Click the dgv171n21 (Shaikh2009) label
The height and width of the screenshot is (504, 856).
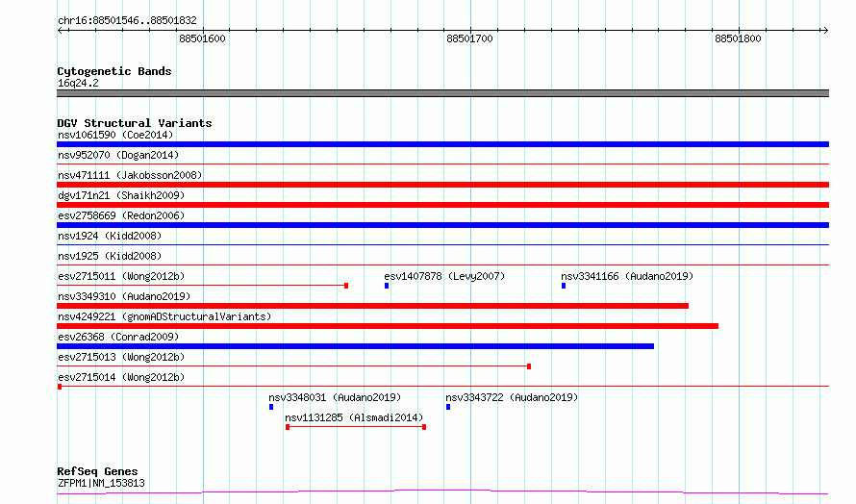(121, 195)
